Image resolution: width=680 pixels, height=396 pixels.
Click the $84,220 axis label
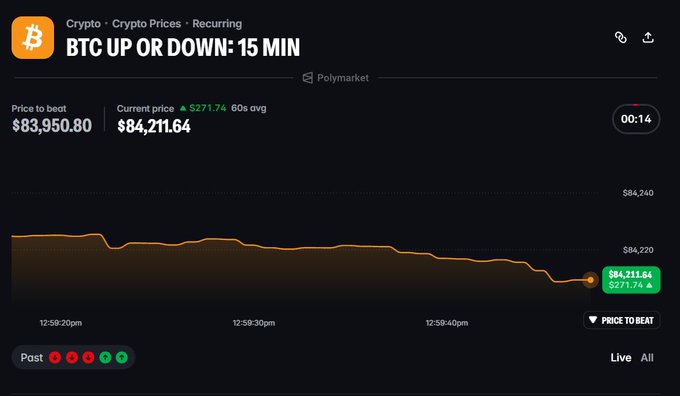point(638,250)
